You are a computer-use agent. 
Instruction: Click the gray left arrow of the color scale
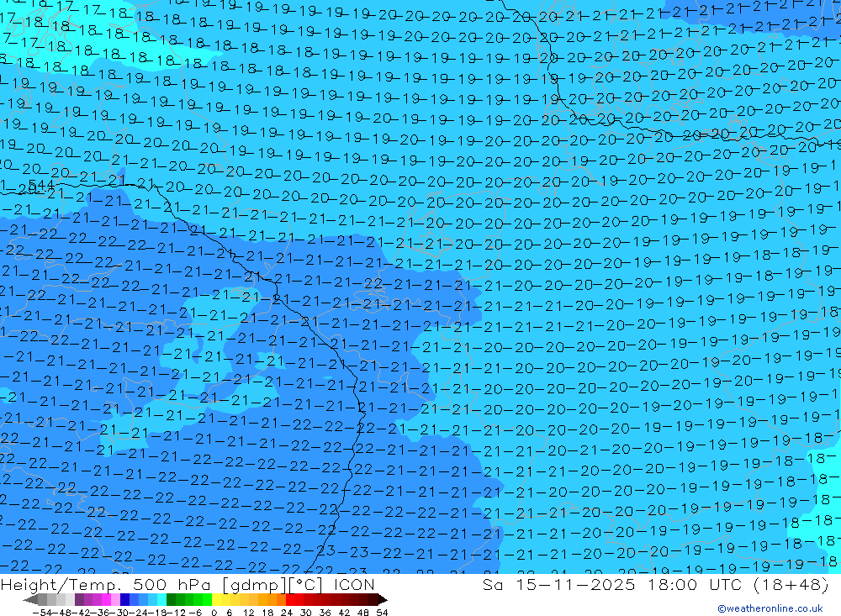coord(30,599)
